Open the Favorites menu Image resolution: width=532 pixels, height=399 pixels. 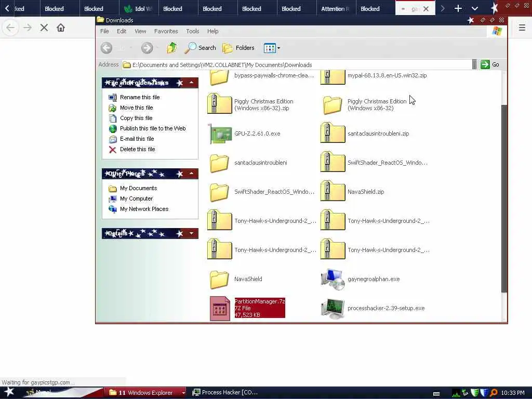click(x=166, y=31)
